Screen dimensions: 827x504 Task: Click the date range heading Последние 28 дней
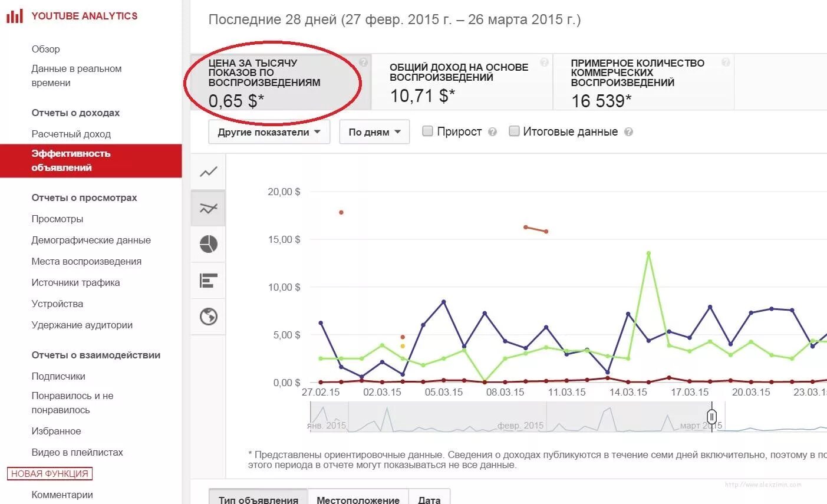[x=394, y=19]
